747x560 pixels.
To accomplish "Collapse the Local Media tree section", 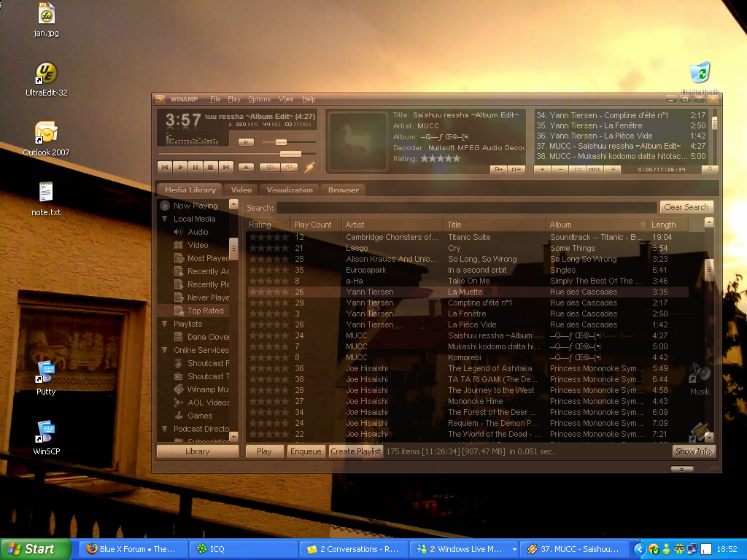I will (x=166, y=219).
